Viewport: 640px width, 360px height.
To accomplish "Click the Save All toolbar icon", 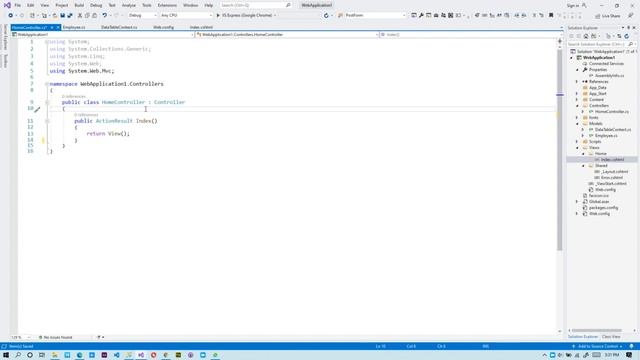I will click(70, 16).
